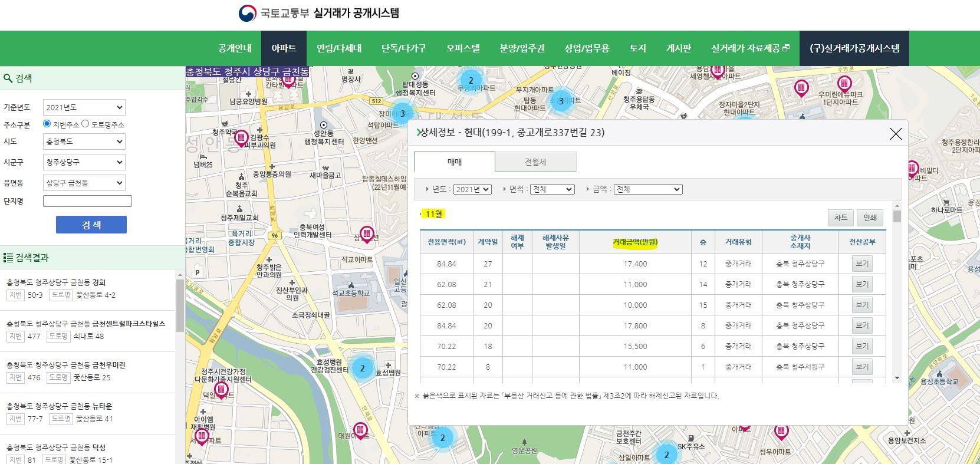Screen dimensions: 980x464
Task: Select search result 금천동 경희
Action: click(87, 289)
